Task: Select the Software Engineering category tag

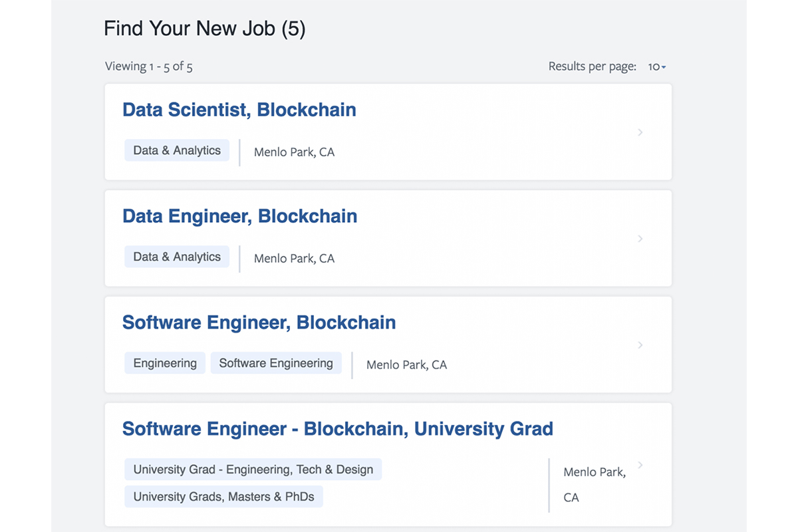Action: 276,363
